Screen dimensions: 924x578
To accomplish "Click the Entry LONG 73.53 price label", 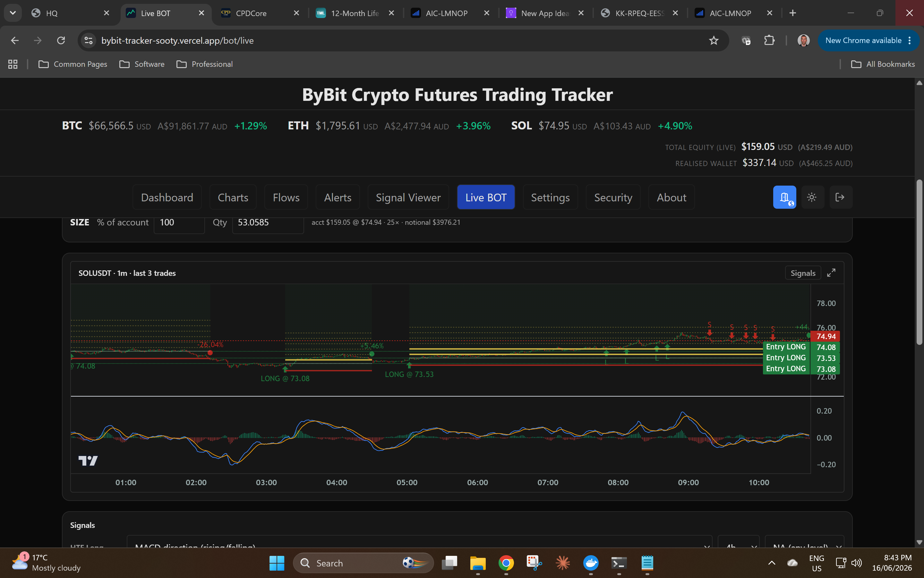I will (801, 358).
